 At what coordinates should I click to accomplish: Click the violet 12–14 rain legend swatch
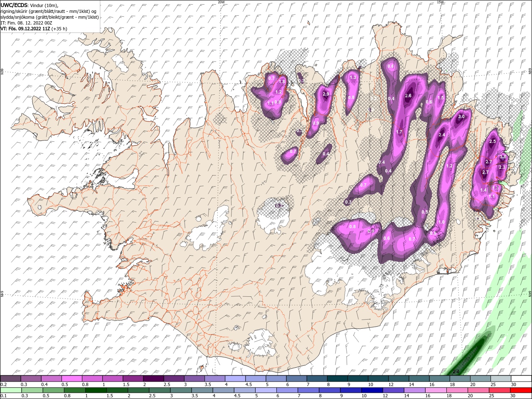point(393,390)
